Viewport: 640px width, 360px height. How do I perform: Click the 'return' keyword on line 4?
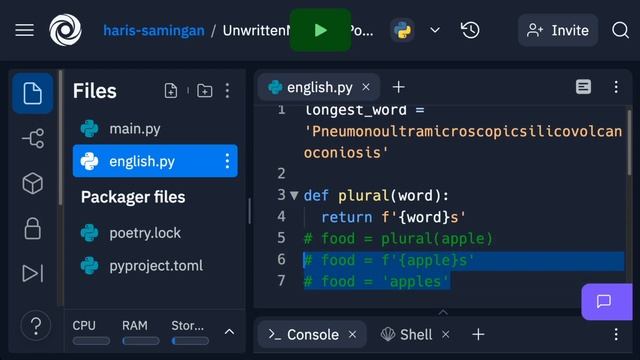point(347,217)
